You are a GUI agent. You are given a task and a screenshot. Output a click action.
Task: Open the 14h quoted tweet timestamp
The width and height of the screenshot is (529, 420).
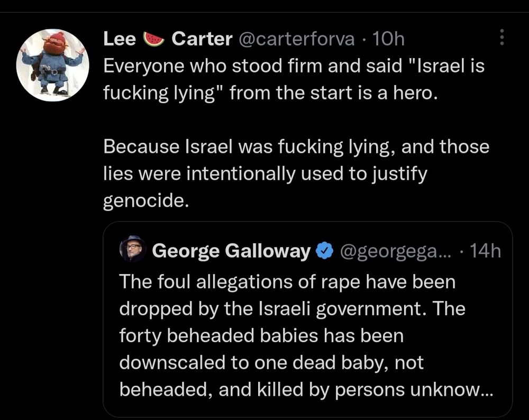pyautogui.click(x=485, y=250)
